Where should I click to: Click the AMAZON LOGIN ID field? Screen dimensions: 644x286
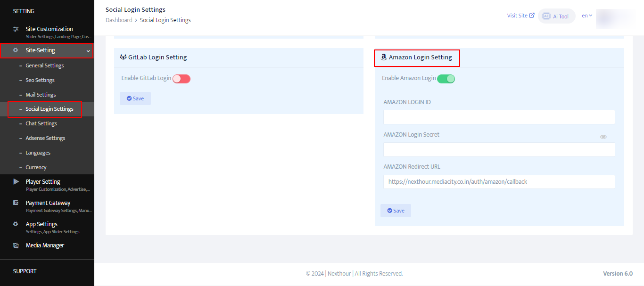[x=499, y=117]
